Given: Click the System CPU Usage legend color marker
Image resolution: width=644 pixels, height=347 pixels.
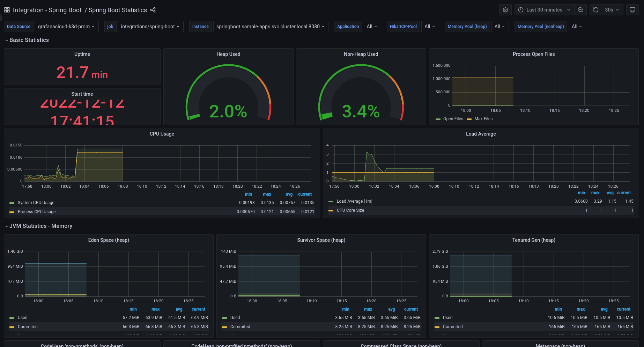Looking at the screenshot, I should point(12,202).
